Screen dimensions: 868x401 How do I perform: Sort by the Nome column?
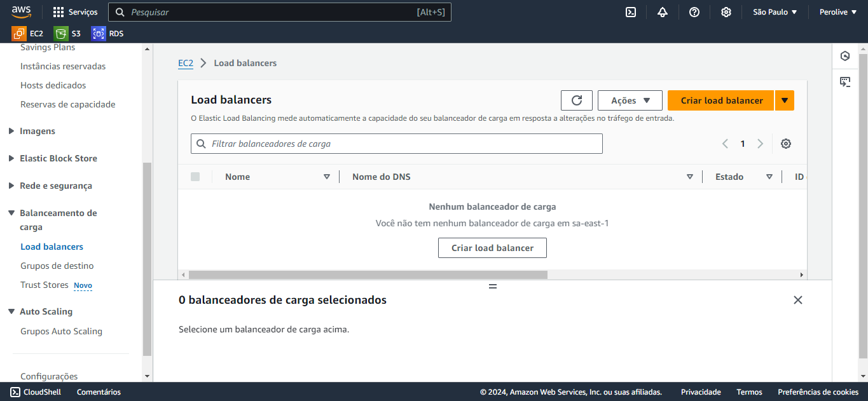[x=327, y=177]
